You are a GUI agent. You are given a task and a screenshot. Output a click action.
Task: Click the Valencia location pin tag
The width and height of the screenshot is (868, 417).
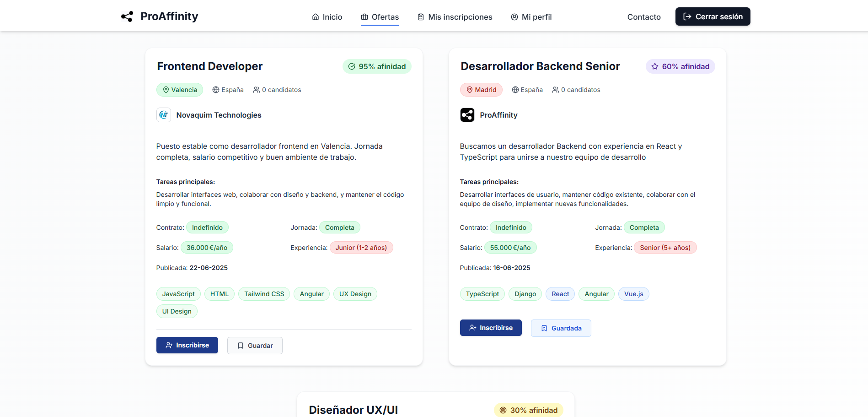180,90
